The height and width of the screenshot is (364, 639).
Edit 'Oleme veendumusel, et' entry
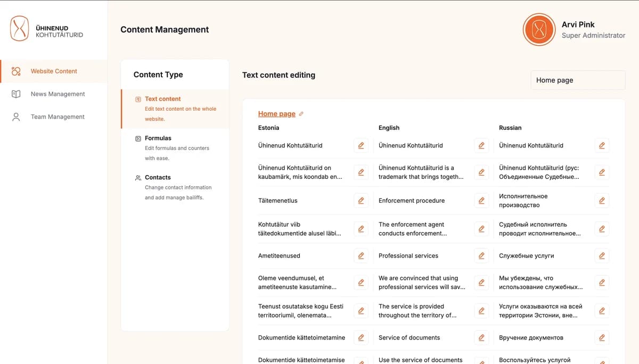pyautogui.click(x=361, y=283)
